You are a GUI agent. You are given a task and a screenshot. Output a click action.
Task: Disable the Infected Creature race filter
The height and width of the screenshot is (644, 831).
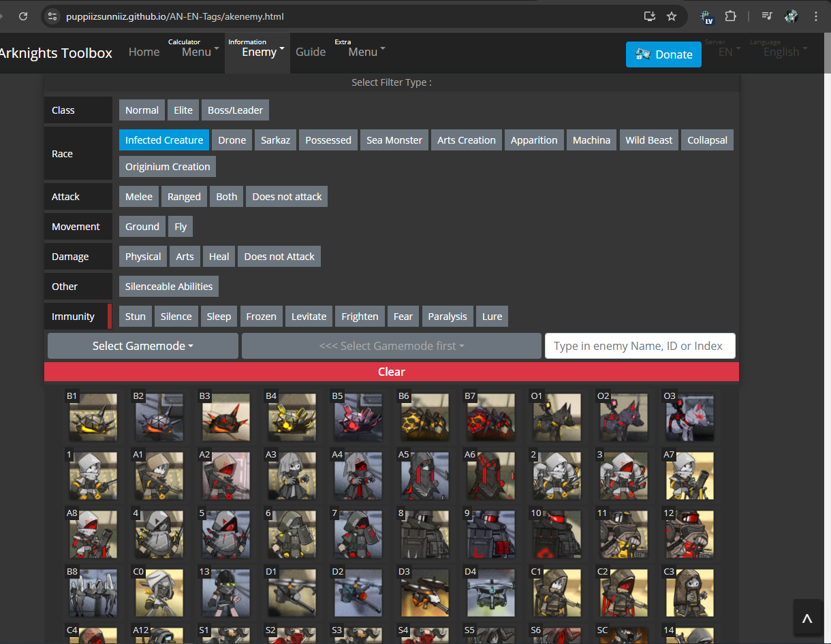(164, 140)
